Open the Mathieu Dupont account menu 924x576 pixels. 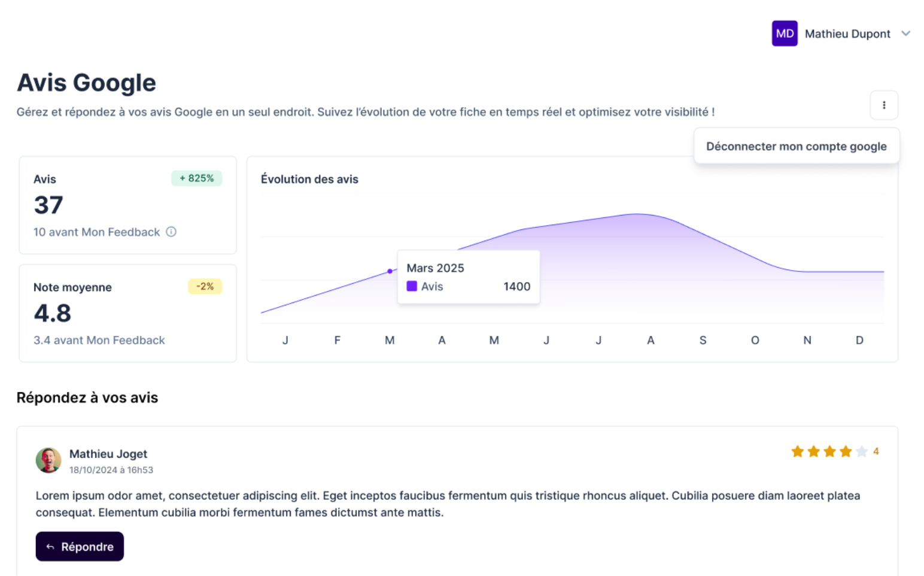(x=847, y=34)
